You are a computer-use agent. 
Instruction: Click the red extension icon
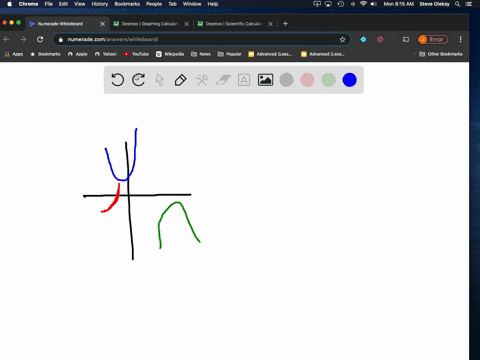point(380,39)
